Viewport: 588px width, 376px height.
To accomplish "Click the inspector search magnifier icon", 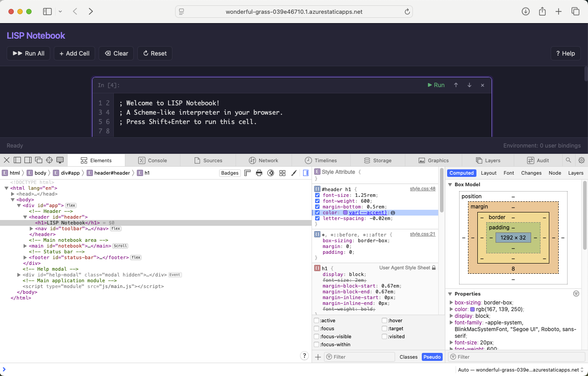I will coord(568,160).
